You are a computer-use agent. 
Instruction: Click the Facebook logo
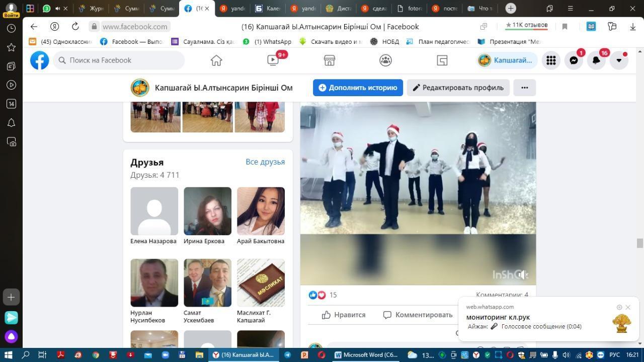tap(39, 60)
